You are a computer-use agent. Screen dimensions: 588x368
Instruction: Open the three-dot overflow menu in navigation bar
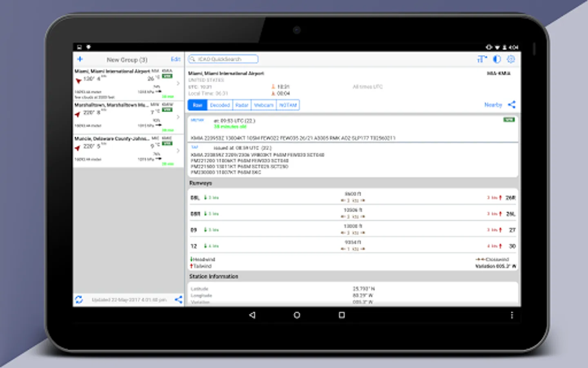(x=512, y=315)
